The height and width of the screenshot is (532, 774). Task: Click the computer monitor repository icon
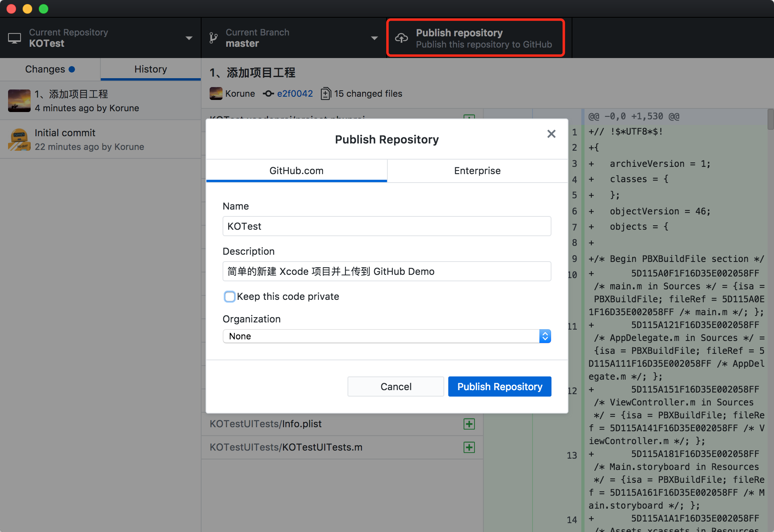click(15, 38)
